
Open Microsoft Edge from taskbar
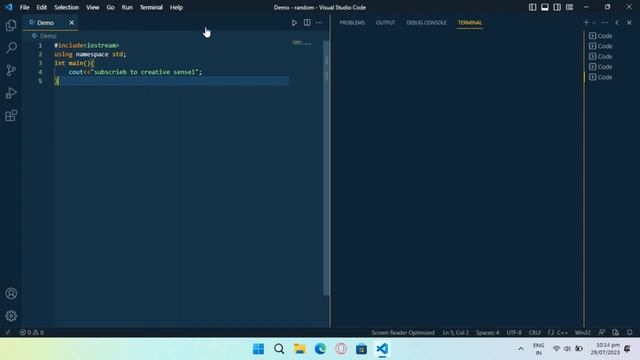(320, 349)
